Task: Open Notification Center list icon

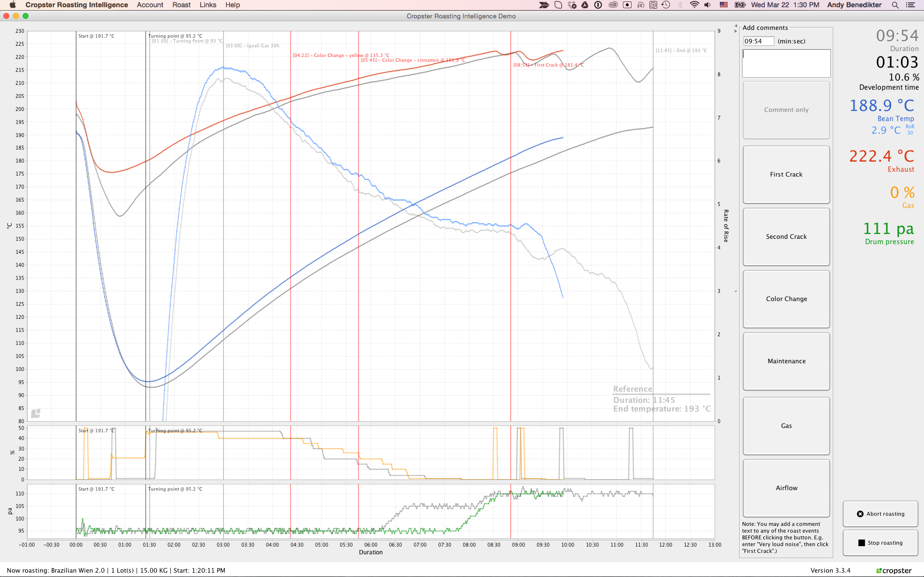Action: [910, 5]
